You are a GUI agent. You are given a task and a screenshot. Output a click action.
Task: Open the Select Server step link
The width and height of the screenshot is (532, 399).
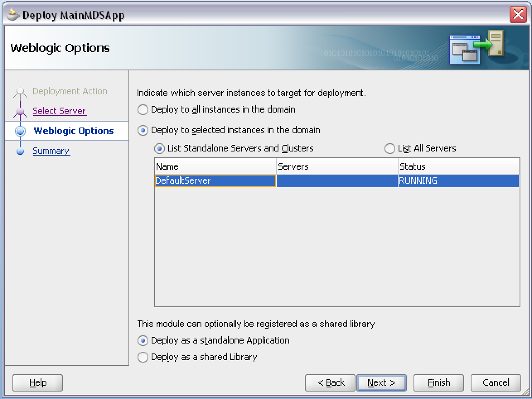tap(59, 111)
